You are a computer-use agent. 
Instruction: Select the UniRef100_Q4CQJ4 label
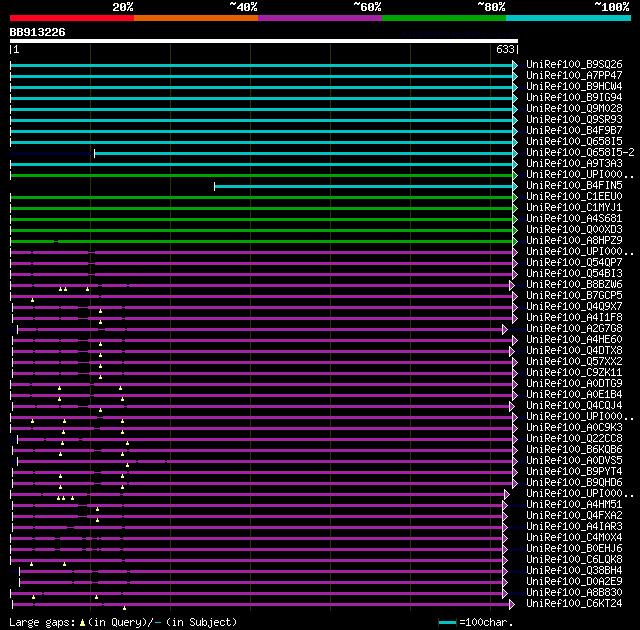(x=574, y=406)
